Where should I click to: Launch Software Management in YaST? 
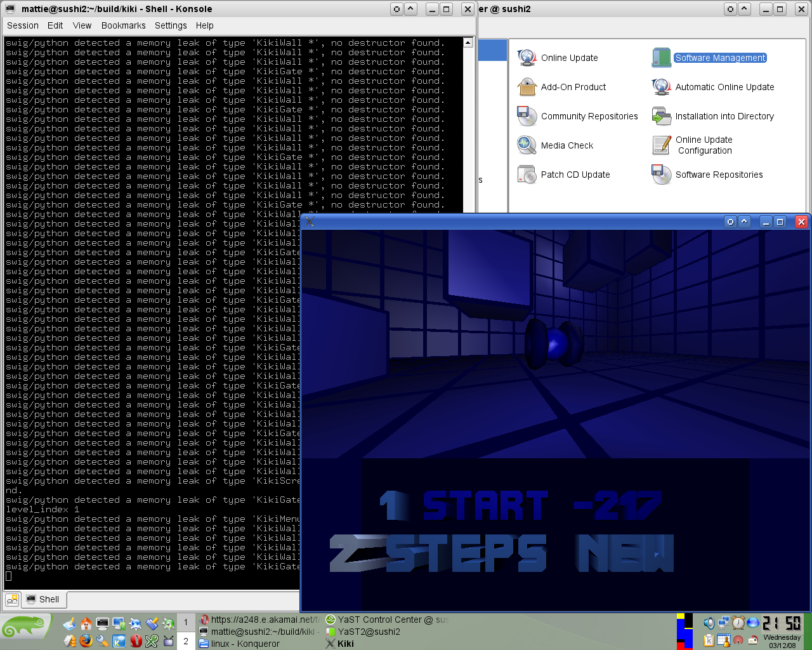(709, 58)
